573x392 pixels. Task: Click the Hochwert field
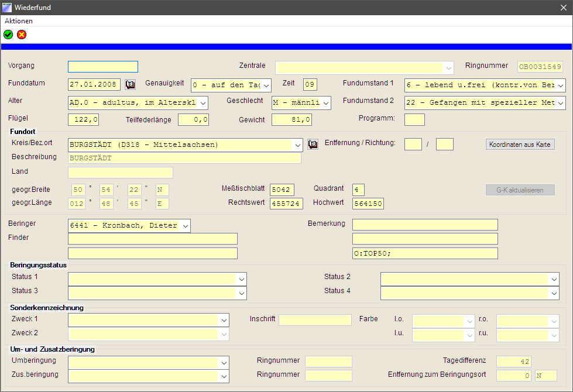coord(368,204)
